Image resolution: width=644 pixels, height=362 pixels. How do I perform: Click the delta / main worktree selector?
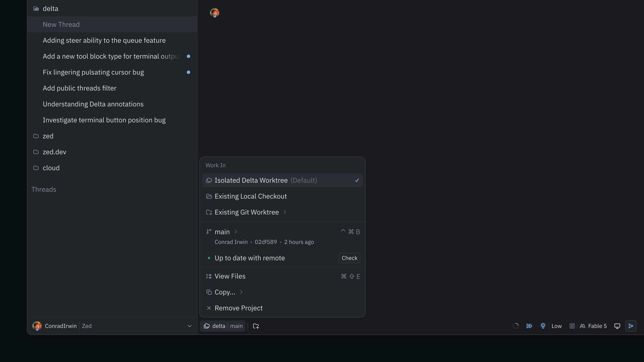[x=223, y=326]
